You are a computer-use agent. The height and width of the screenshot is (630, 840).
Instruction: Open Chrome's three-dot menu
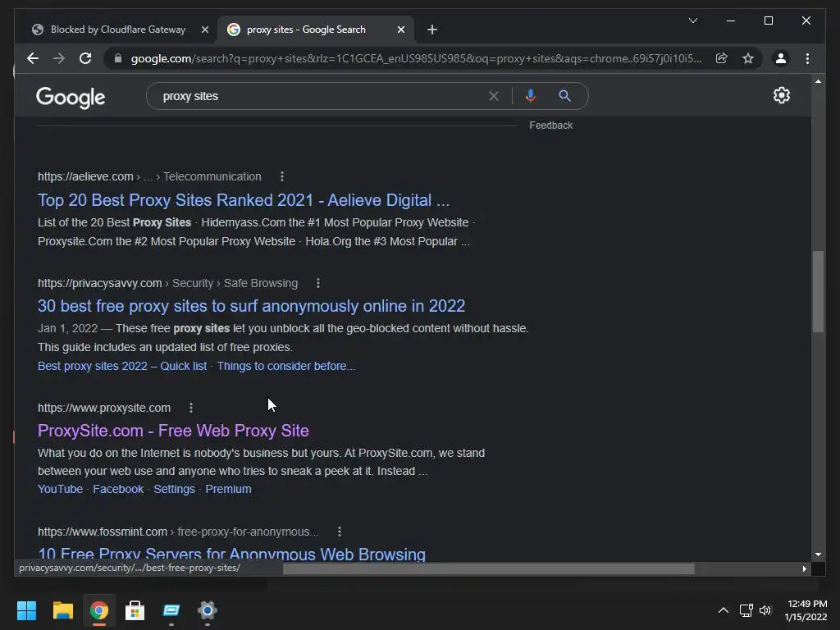click(807, 58)
